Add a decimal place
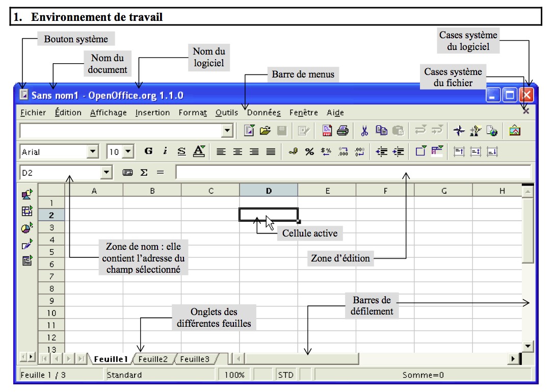The width and height of the screenshot is (555, 392). pos(343,152)
